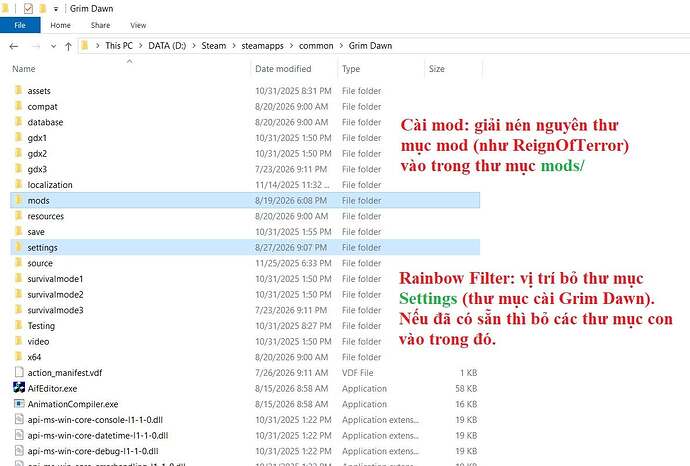This screenshot has width=690, height=466.
Task: Open the Share ribbon tab
Action: 100,25
